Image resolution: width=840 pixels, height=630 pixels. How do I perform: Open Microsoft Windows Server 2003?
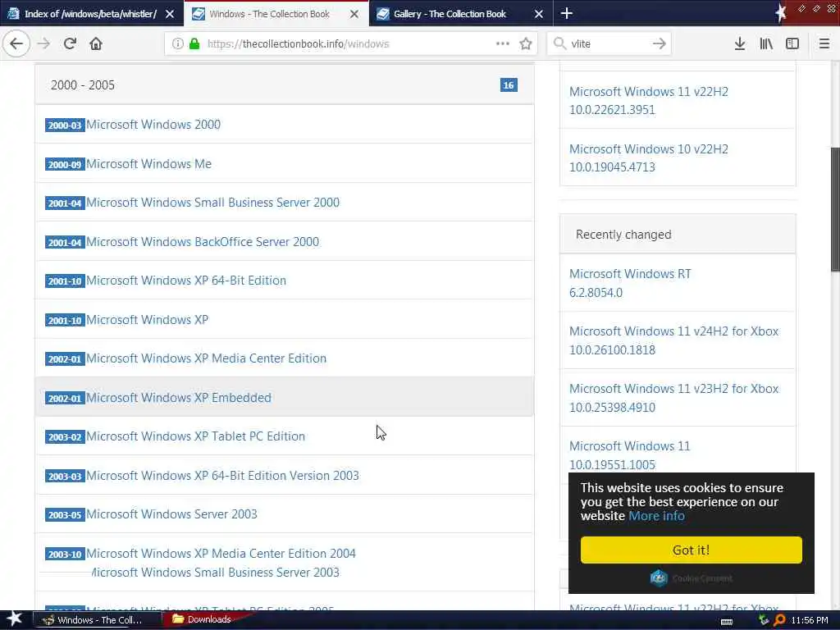[x=171, y=514]
